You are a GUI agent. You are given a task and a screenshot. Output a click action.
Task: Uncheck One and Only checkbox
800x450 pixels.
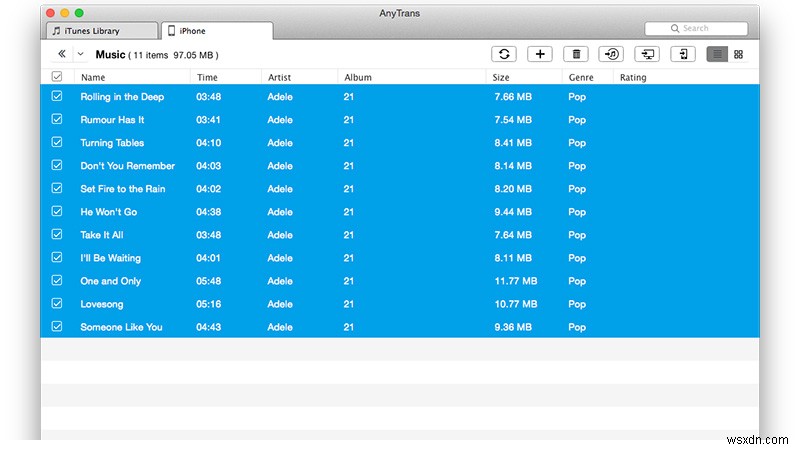pyautogui.click(x=57, y=280)
